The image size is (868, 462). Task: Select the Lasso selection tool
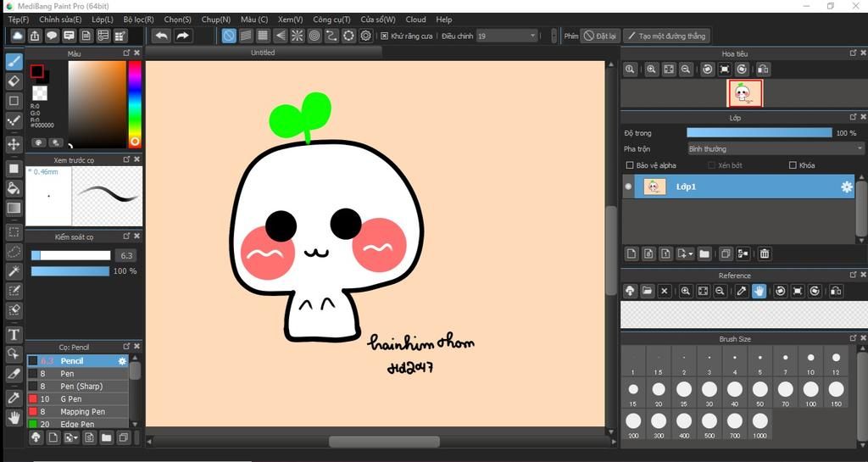[x=14, y=252]
